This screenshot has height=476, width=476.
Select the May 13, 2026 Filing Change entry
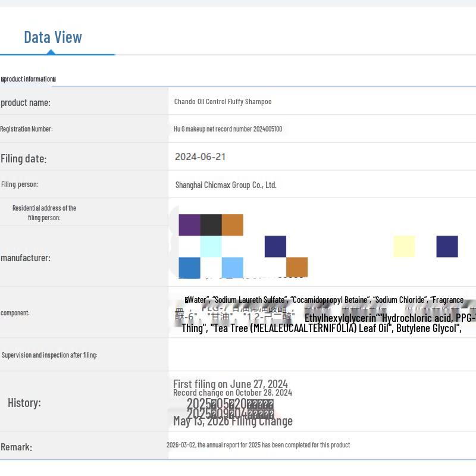[233, 421]
